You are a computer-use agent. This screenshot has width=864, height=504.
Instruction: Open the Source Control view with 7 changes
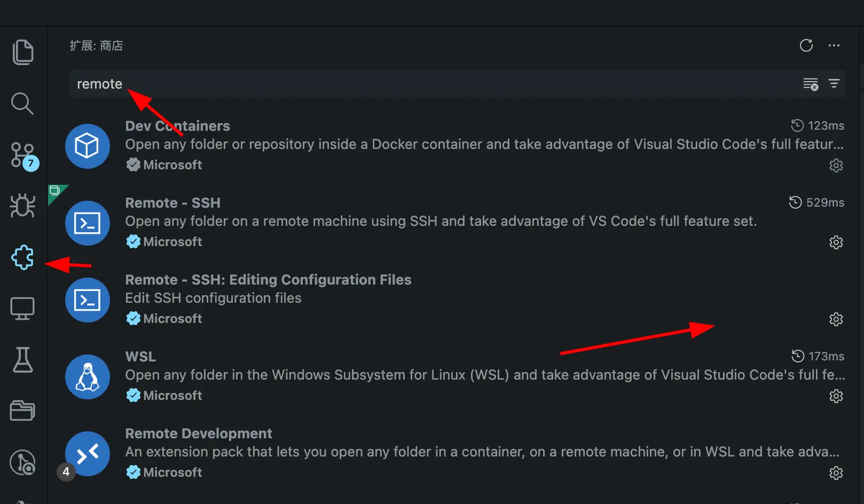click(22, 155)
